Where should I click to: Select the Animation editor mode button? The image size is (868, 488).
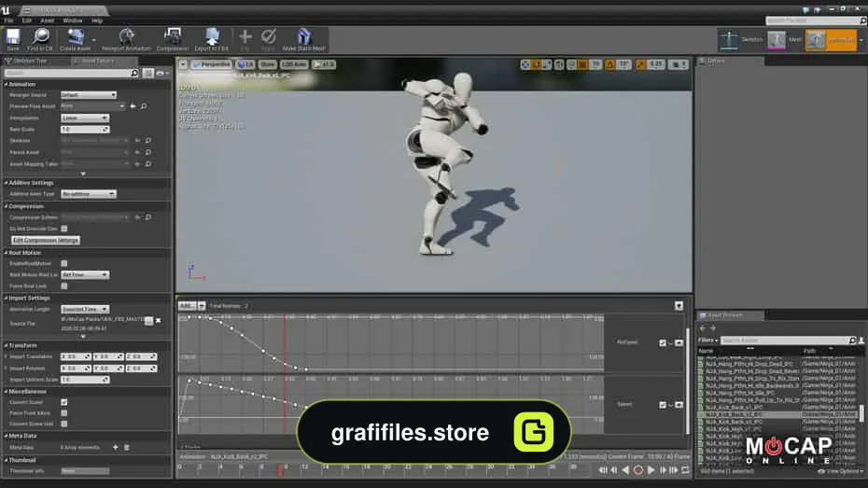[831, 40]
